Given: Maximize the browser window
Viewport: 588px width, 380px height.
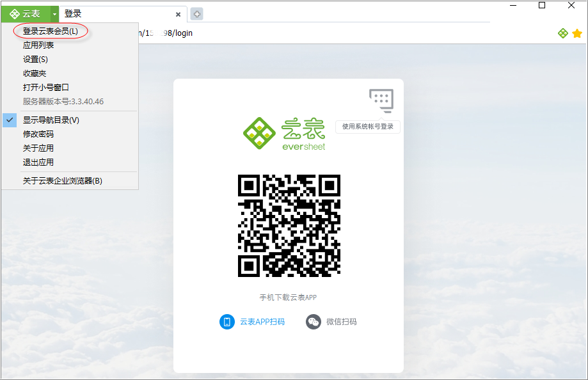Looking at the screenshot, I should click(x=542, y=6).
